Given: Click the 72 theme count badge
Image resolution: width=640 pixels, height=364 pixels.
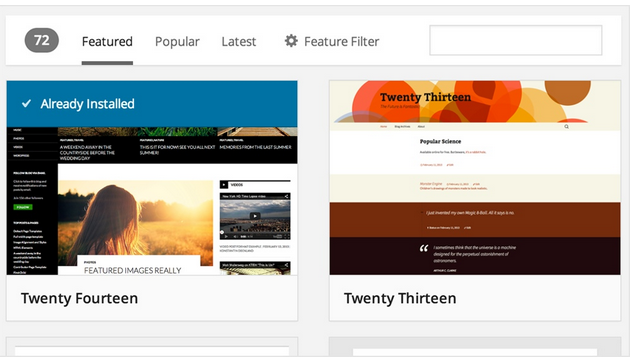Looking at the screenshot, I should [x=42, y=40].
